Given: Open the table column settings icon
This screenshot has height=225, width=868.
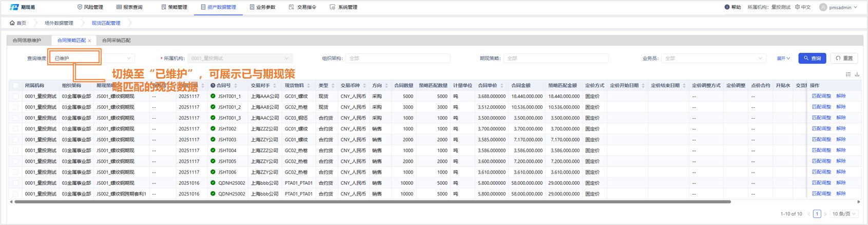Looking at the screenshot, I should [x=848, y=74].
